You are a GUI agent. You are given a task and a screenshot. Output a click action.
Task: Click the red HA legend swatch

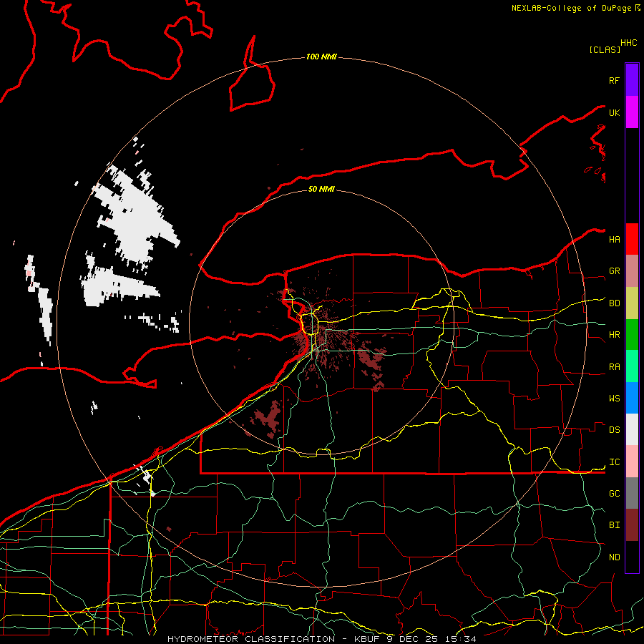click(x=632, y=239)
